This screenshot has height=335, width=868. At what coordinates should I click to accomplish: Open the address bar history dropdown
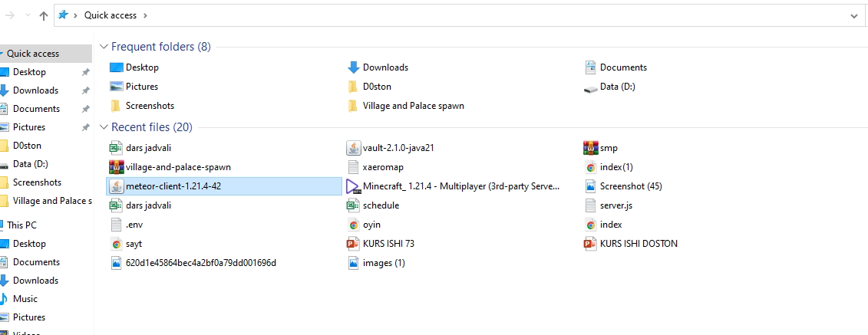tap(854, 16)
